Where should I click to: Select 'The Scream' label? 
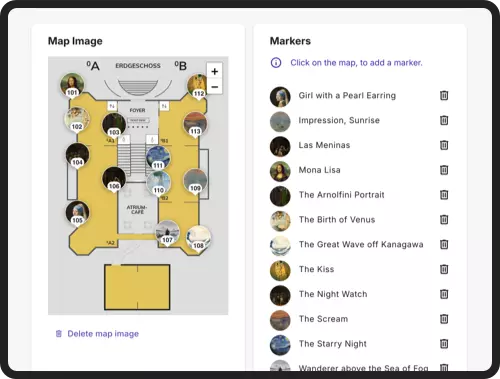pos(323,319)
